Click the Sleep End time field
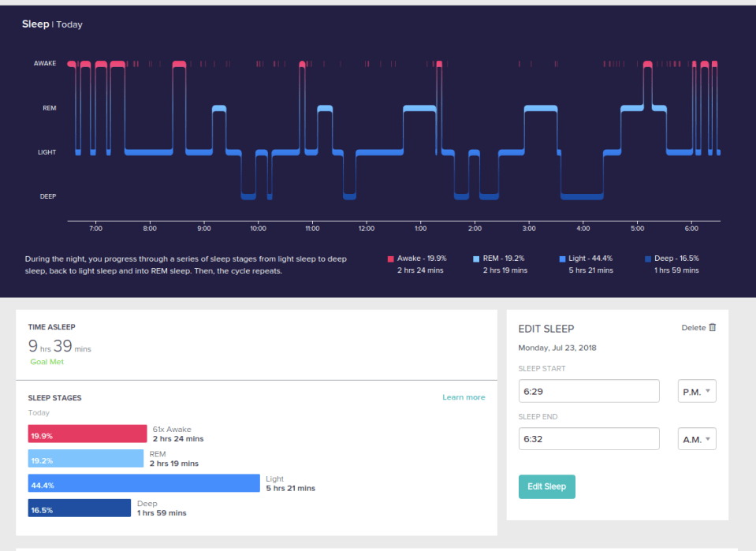 (x=589, y=439)
